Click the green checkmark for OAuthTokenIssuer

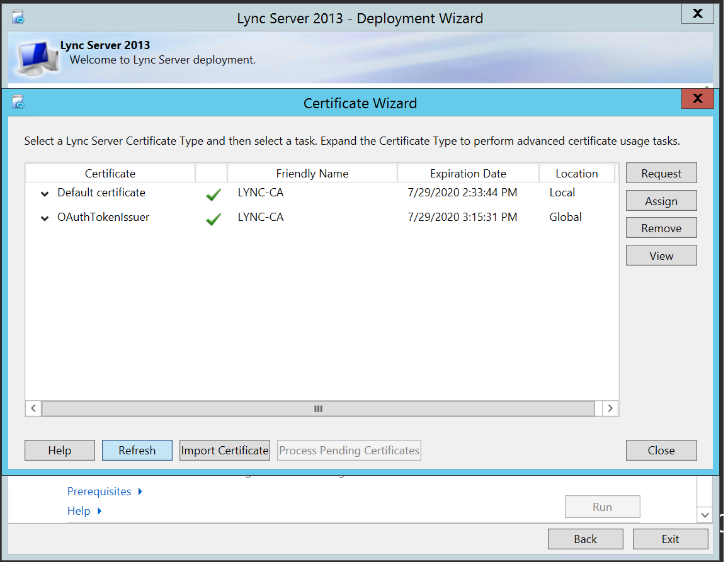(213, 218)
